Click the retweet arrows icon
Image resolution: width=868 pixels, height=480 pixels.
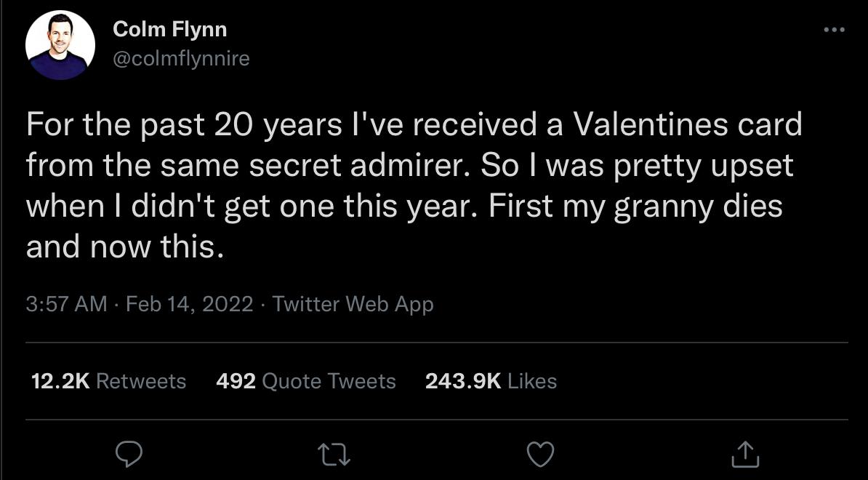coord(335,455)
